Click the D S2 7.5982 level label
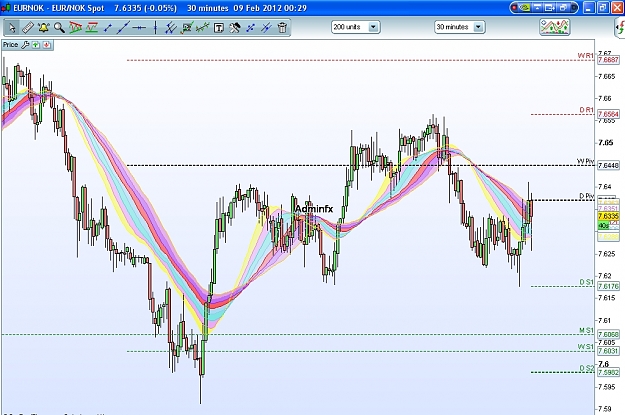The height and width of the screenshot is (415, 625). (x=608, y=372)
